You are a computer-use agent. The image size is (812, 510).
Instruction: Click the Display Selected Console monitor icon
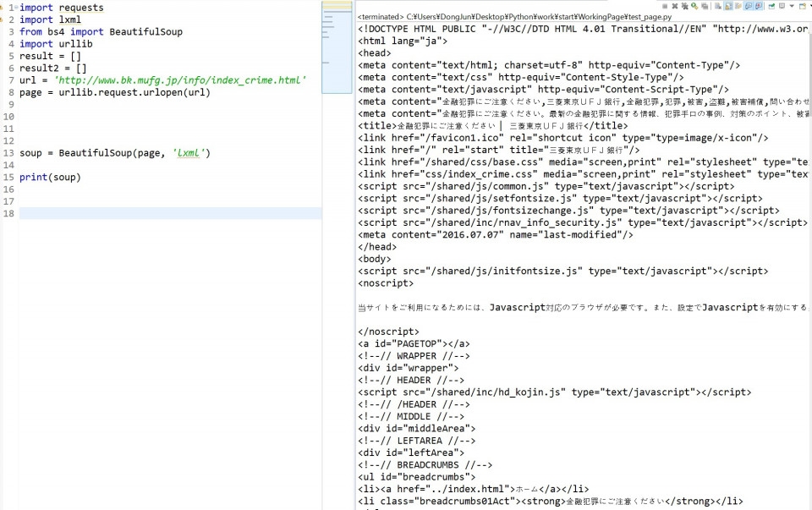[x=782, y=6]
